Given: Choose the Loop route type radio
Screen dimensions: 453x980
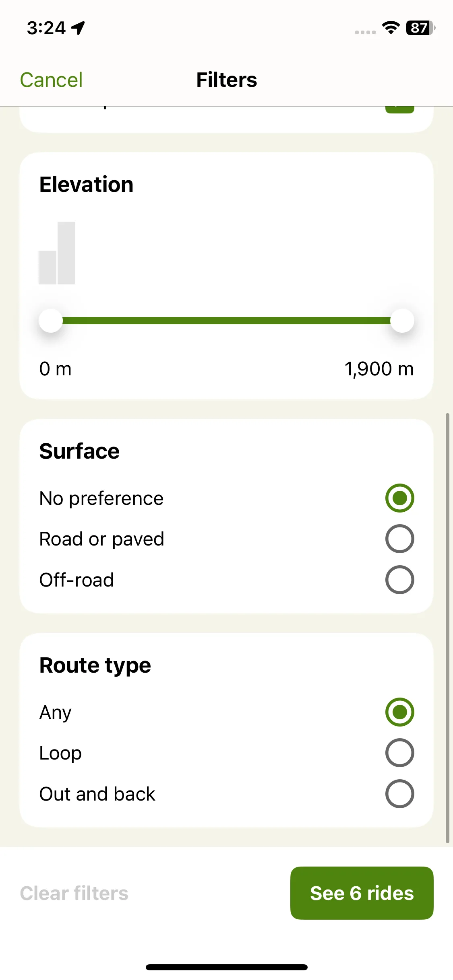Looking at the screenshot, I should click(399, 753).
